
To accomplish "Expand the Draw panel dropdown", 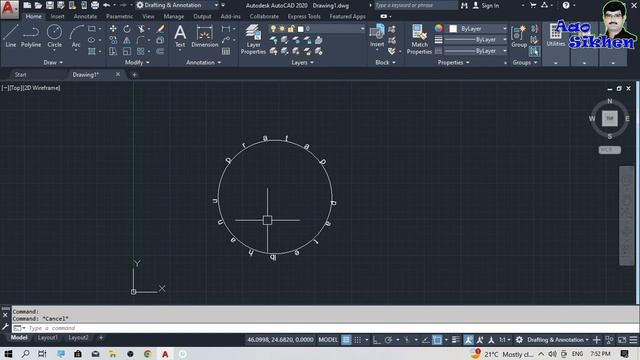I will pyautogui.click(x=53, y=62).
